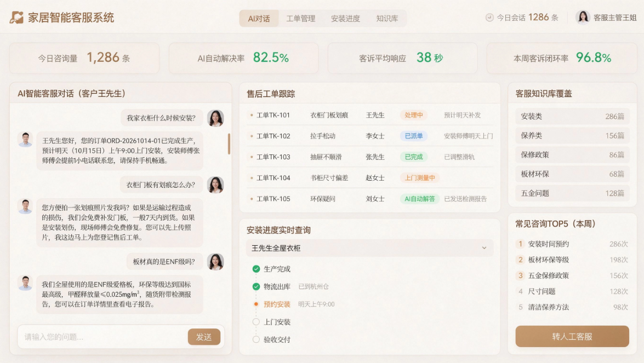644x363 pixels.
Task: Click the 明天上午9:00 appointment time
Action: coord(316,304)
